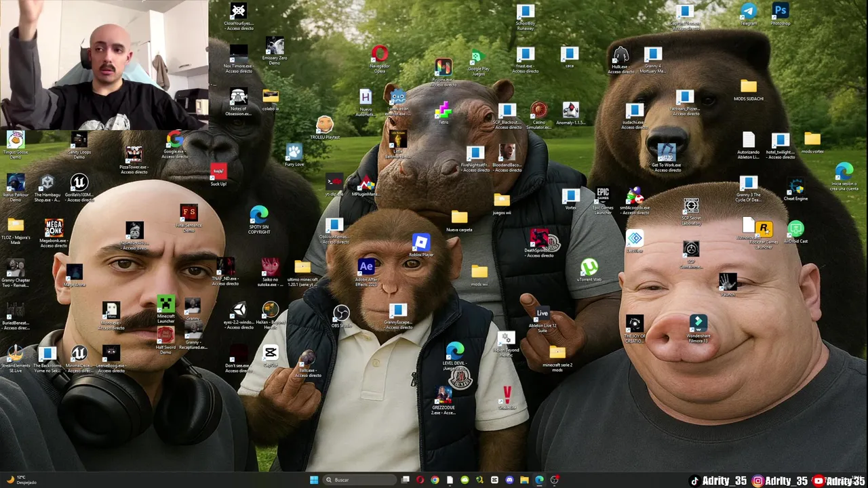Select the Nueva carpeta folder
The height and width of the screenshot is (488, 868).
(459, 221)
